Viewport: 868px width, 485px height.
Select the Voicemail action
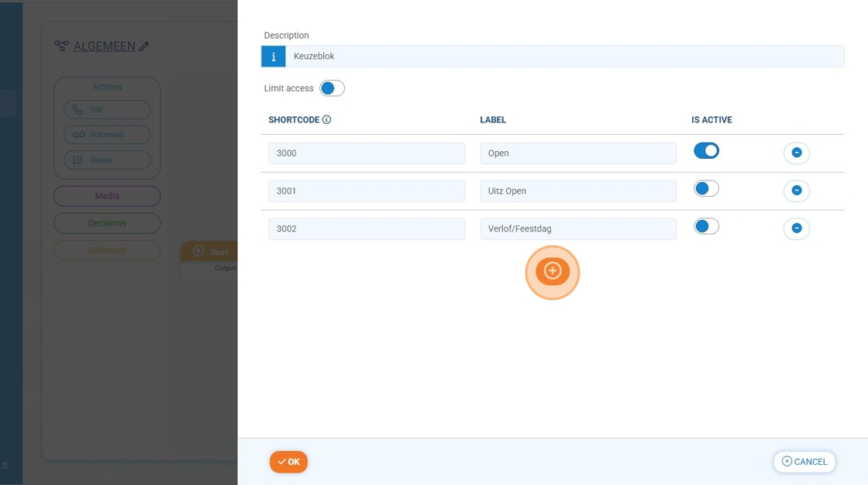click(x=107, y=135)
